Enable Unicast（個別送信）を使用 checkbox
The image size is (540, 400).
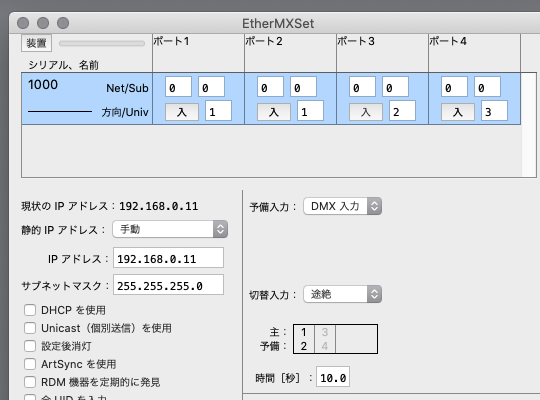30,328
